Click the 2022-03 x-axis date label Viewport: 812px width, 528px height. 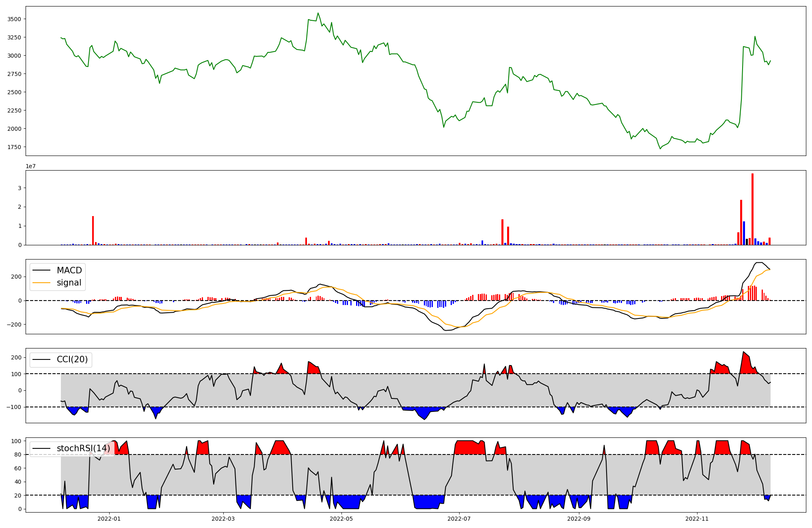[x=223, y=519]
